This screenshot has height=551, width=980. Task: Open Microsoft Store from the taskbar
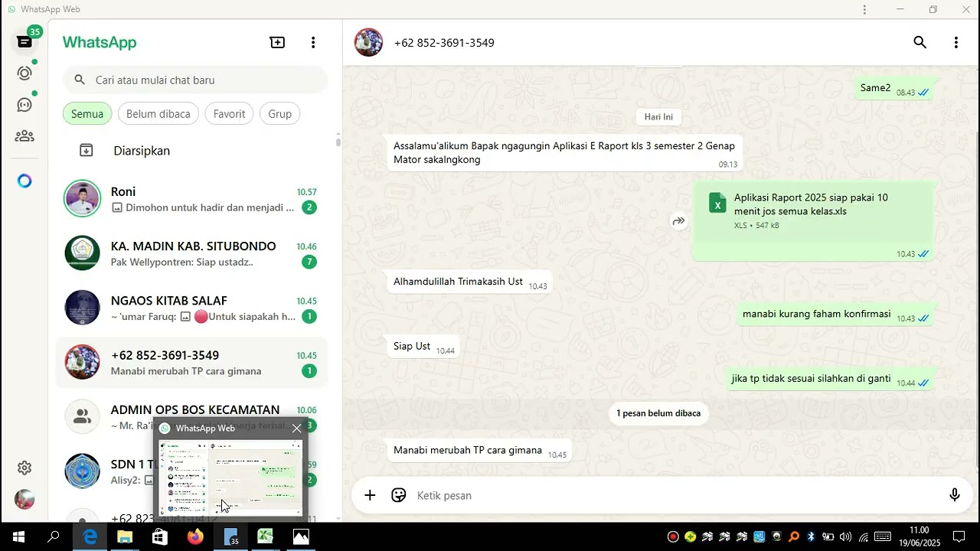point(160,536)
